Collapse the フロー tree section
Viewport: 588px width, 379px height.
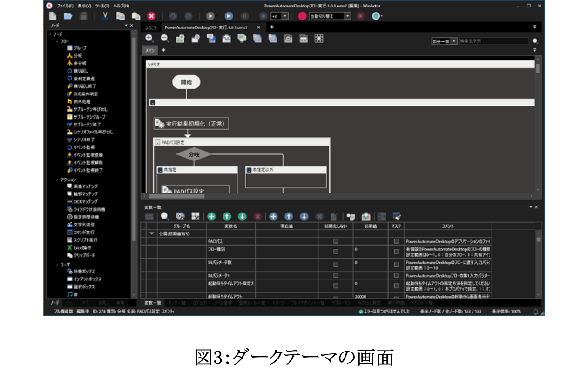point(57,41)
